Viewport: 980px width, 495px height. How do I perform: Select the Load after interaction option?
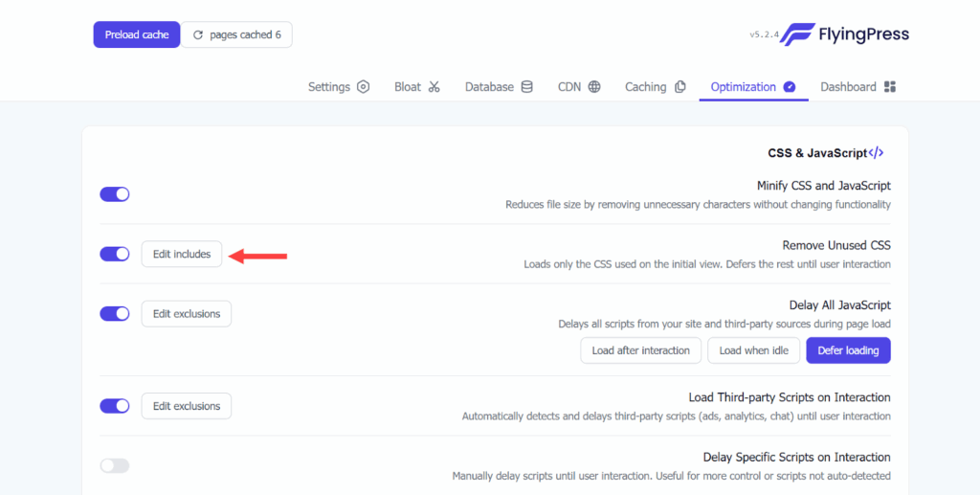coord(640,350)
